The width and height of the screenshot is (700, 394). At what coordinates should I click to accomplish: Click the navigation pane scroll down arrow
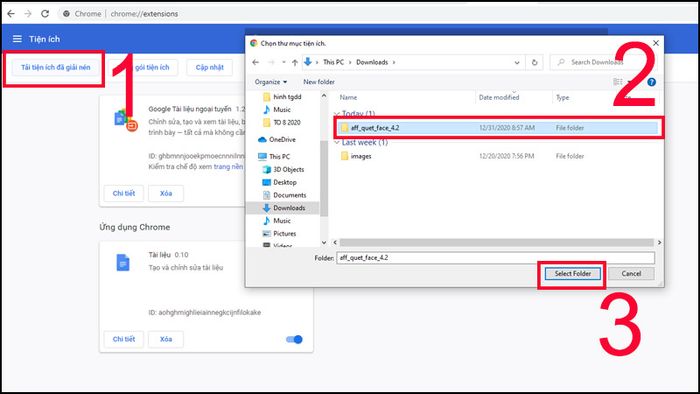point(324,242)
